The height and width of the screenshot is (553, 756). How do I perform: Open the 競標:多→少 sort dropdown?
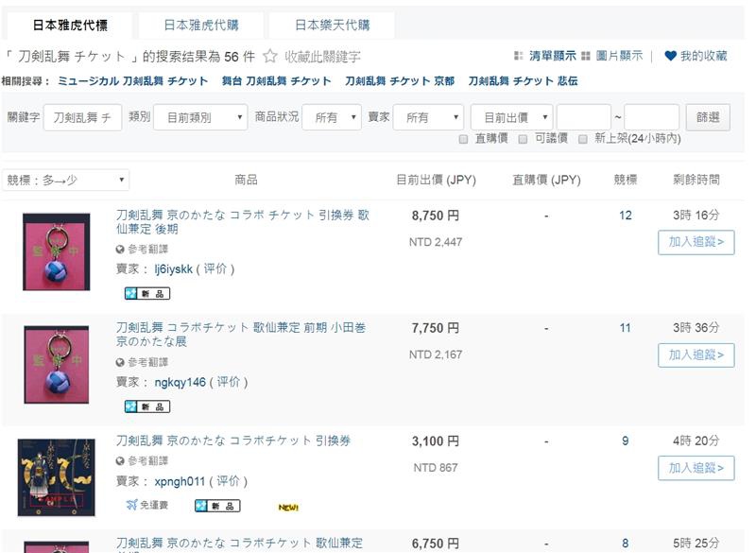pyautogui.click(x=65, y=180)
